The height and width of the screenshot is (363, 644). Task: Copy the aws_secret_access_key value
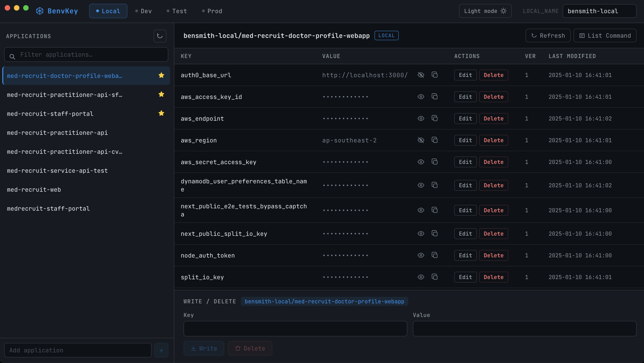435,162
